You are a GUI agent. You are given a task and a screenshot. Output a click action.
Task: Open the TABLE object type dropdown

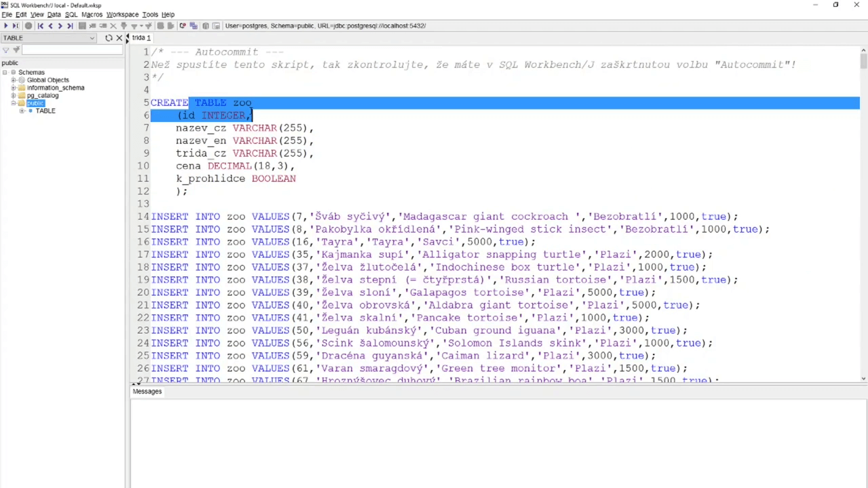(92, 38)
